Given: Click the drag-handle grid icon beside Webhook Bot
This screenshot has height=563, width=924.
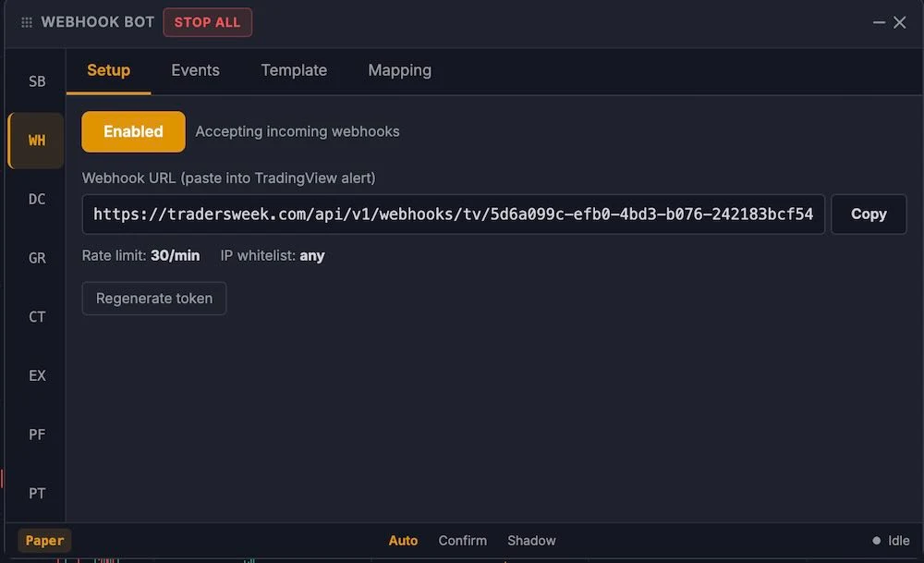Looking at the screenshot, I should coord(27,22).
